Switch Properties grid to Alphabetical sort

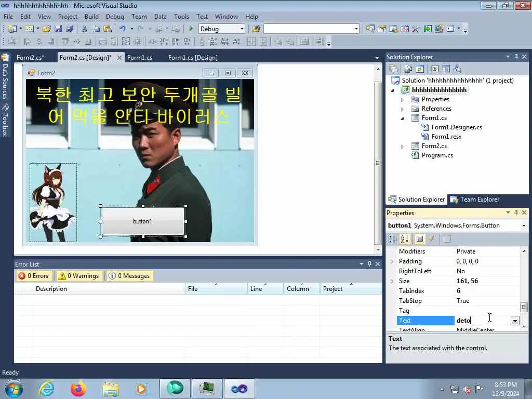405,239
